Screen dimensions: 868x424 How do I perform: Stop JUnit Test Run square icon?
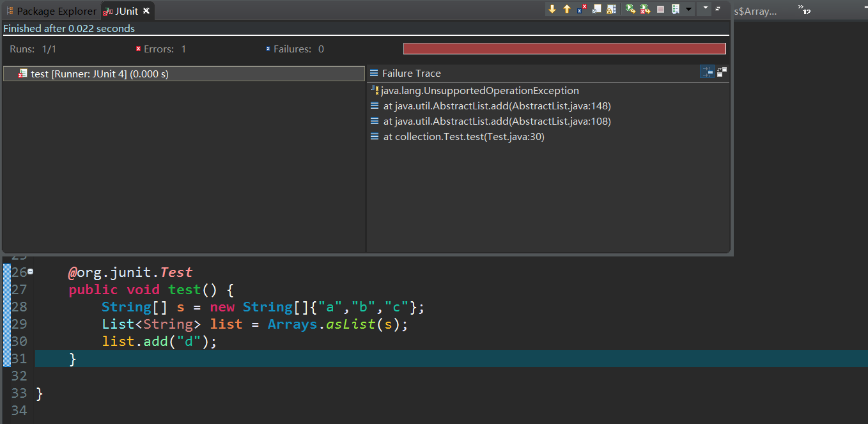661,9
